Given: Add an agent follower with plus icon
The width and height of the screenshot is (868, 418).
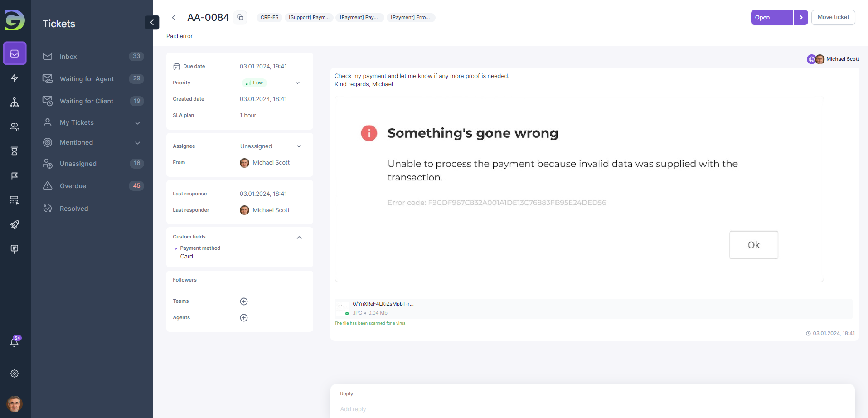Looking at the screenshot, I should [x=244, y=318].
